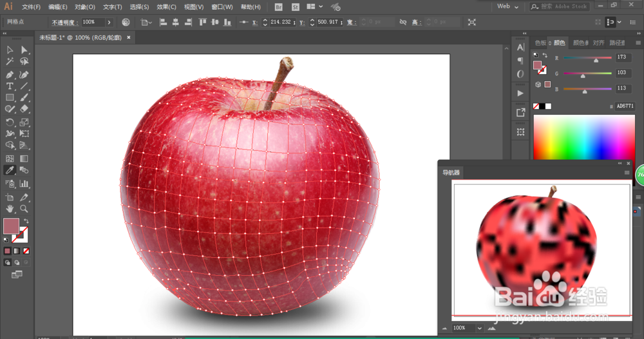Enable Draw Behind mode
Viewport: 644px width, 339px height.
click(x=17, y=262)
